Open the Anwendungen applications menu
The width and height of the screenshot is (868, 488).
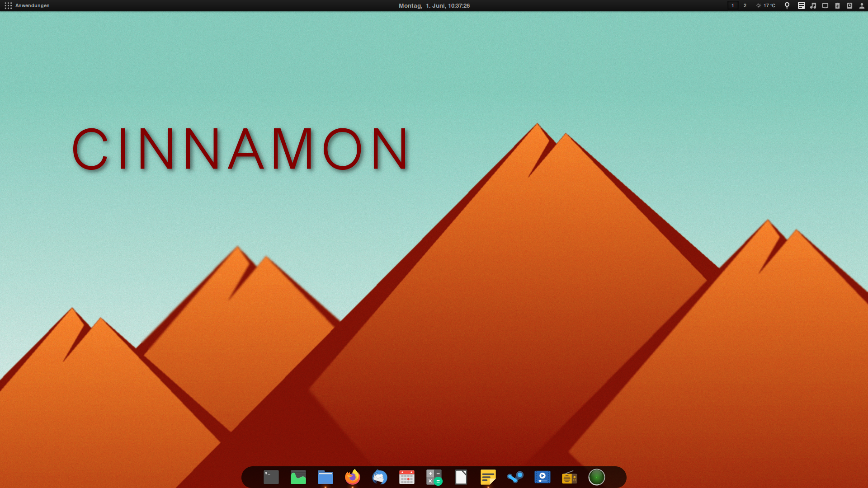[27, 5]
